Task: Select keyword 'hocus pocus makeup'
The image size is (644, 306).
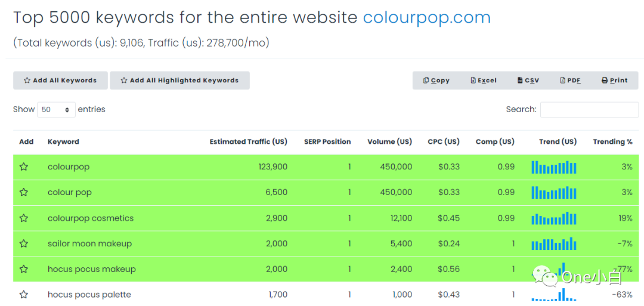Action: pos(92,269)
